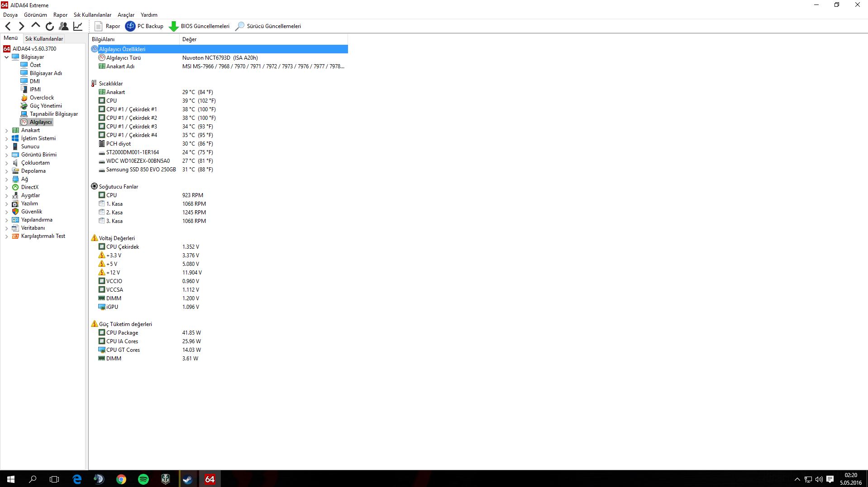Open Task View on the taskbar
The height and width of the screenshot is (487, 868).
[x=54, y=479]
